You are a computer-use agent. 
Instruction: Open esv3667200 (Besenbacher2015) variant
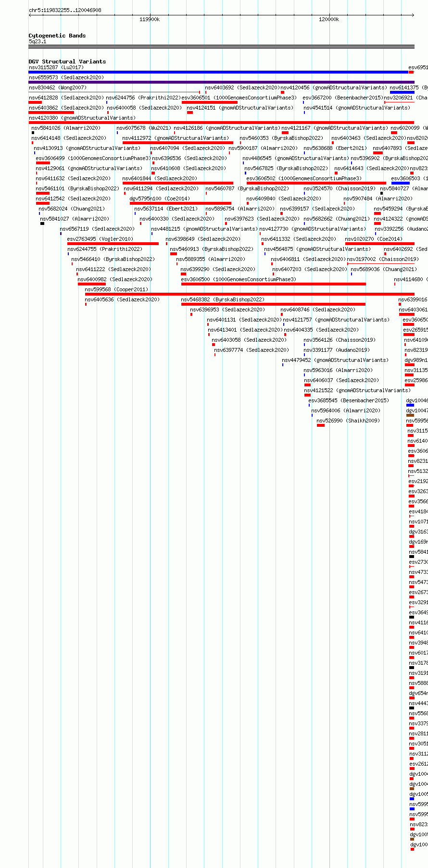pyautogui.click(x=343, y=98)
